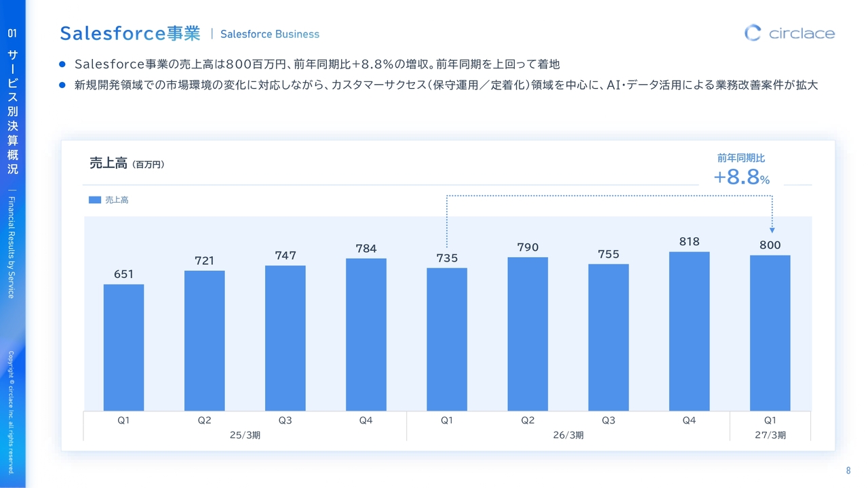
Task: Select the 25/3期 Q4 chart bar
Action: coord(366,334)
